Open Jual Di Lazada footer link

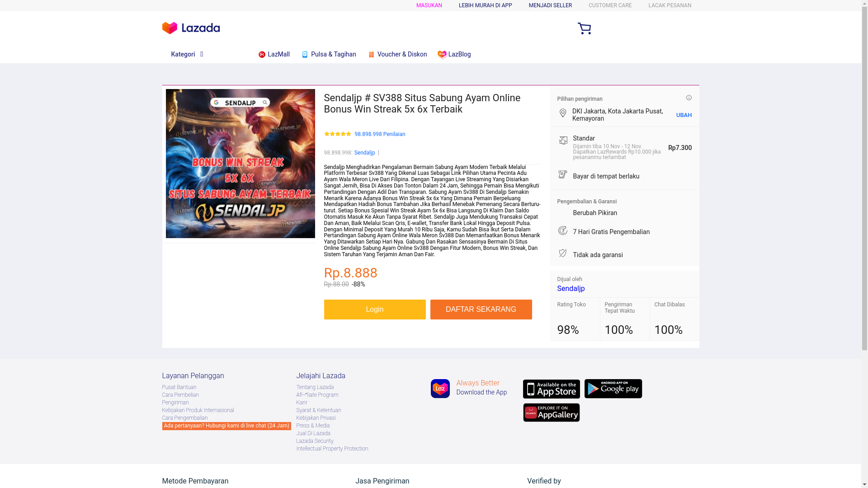(x=313, y=433)
